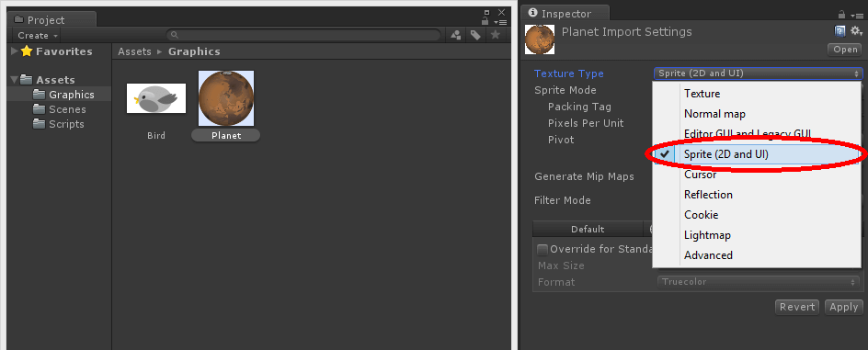Maximize the Project panel window
This screenshot has width=868, height=350.
coord(486,12)
